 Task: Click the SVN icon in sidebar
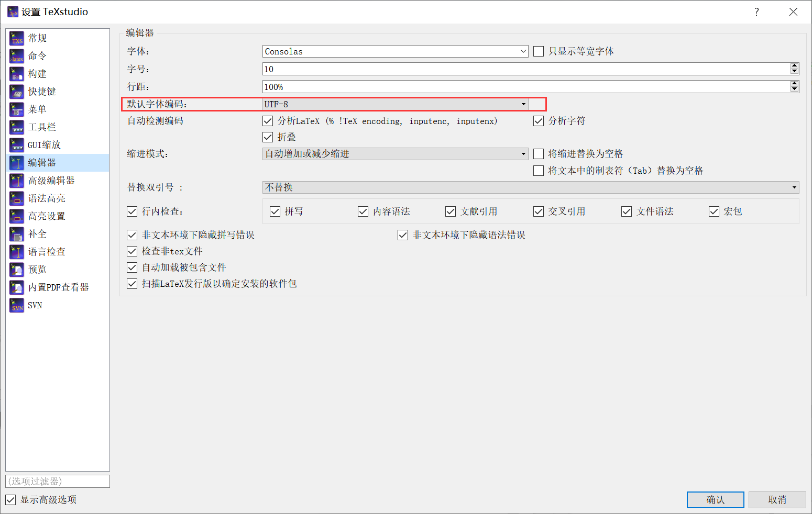(x=17, y=305)
